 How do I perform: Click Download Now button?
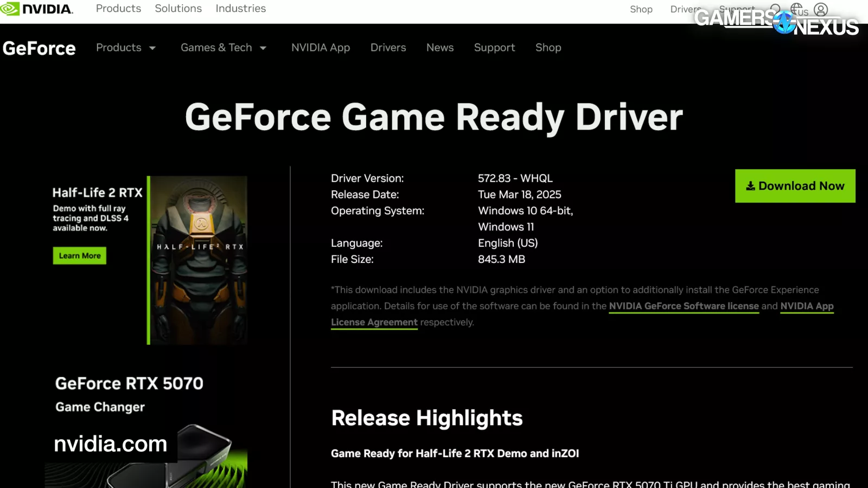[795, 186]
